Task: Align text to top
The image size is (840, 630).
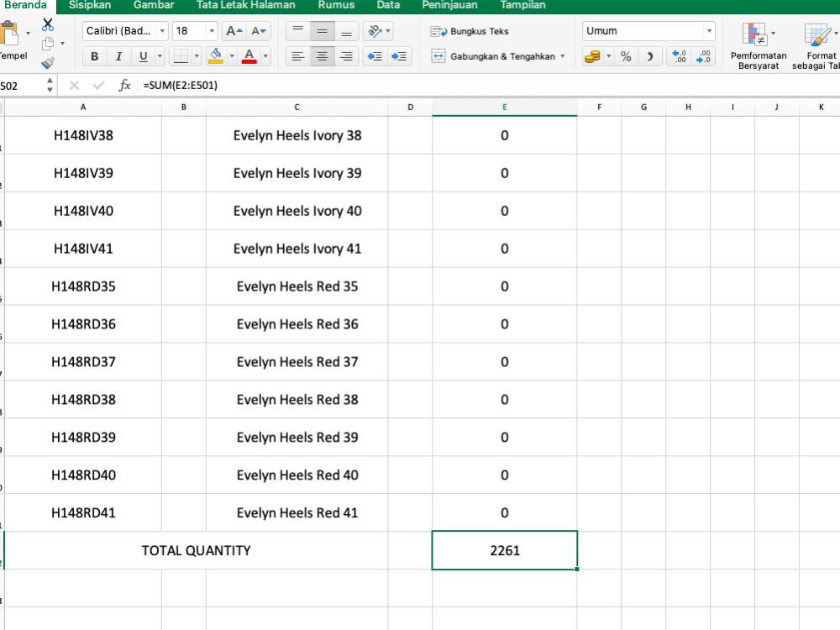Action: (298, 31)
